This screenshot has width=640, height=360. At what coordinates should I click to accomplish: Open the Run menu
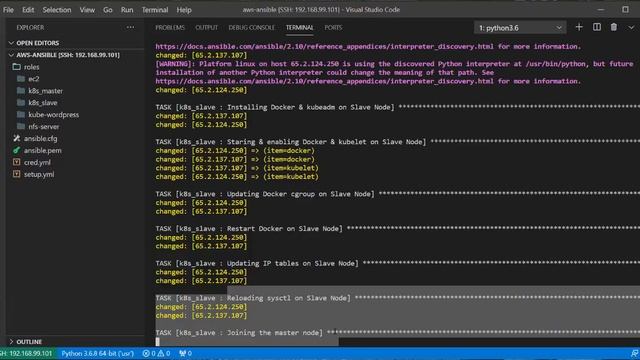pyautogui.click(x=127, y=10)
